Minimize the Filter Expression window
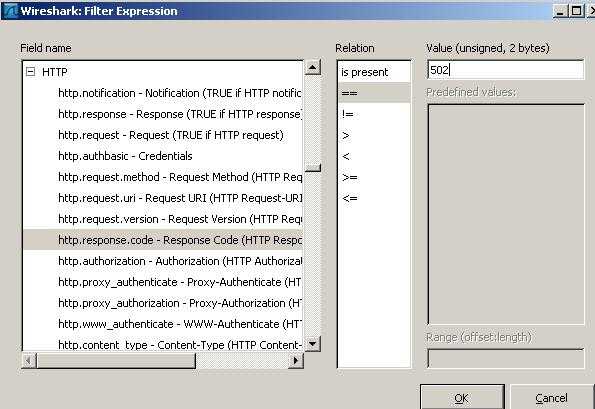595x409 pixels. [x=560, y=11]
